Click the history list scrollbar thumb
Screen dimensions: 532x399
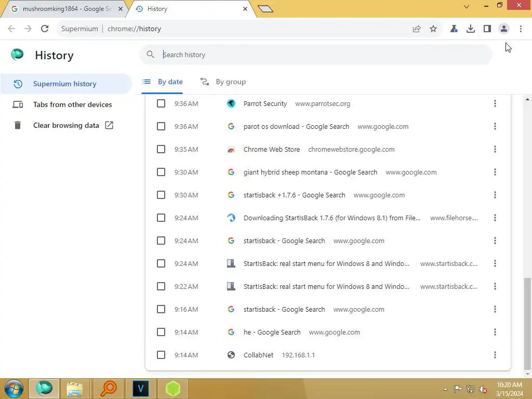coord(527,324)
